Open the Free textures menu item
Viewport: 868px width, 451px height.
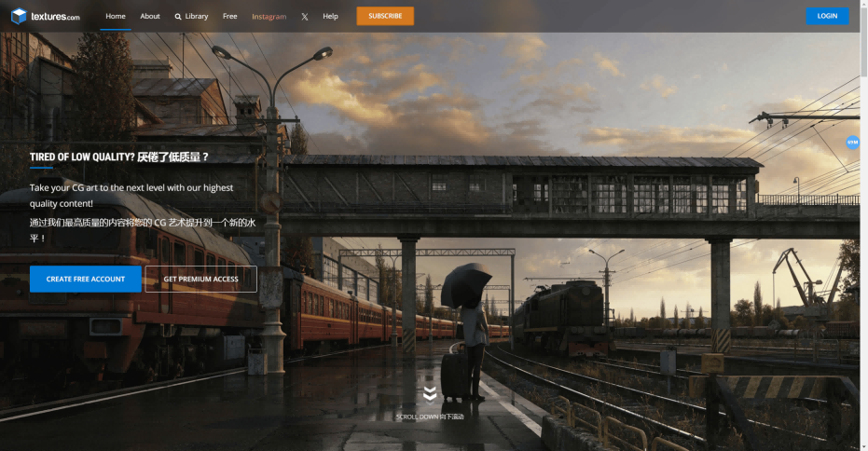(x=229, y=16)
